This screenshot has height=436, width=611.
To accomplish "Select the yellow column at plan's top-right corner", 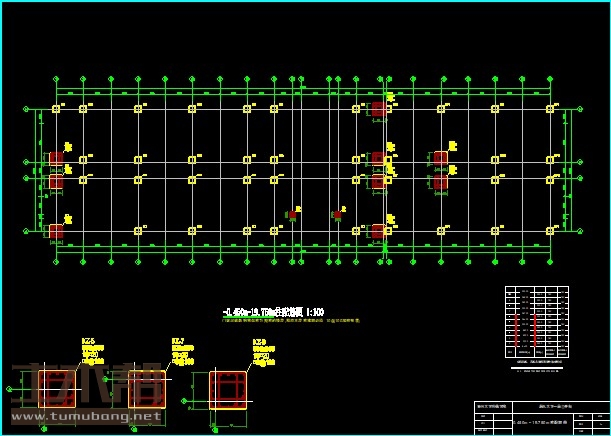I will [x=548, y=108].
